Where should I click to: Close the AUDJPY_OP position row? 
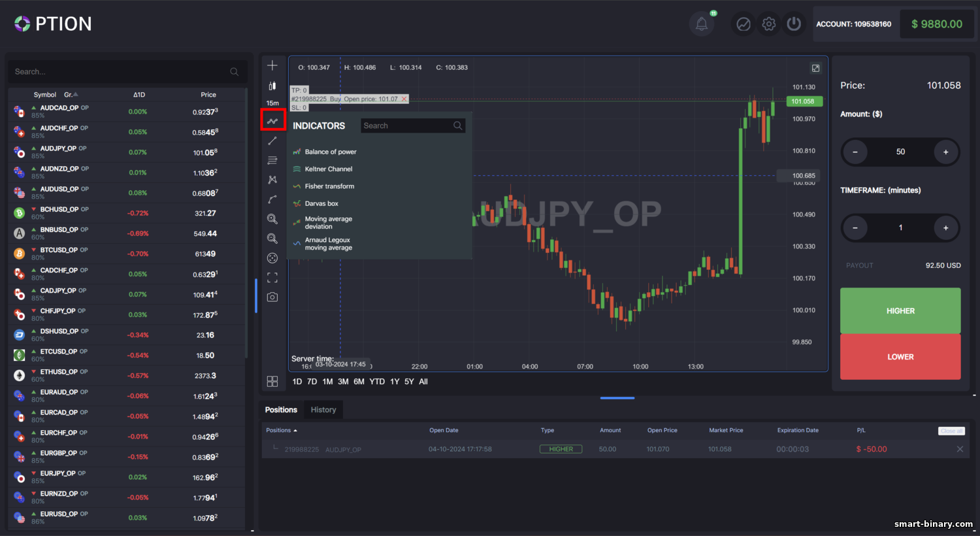[x=960, y=449]
